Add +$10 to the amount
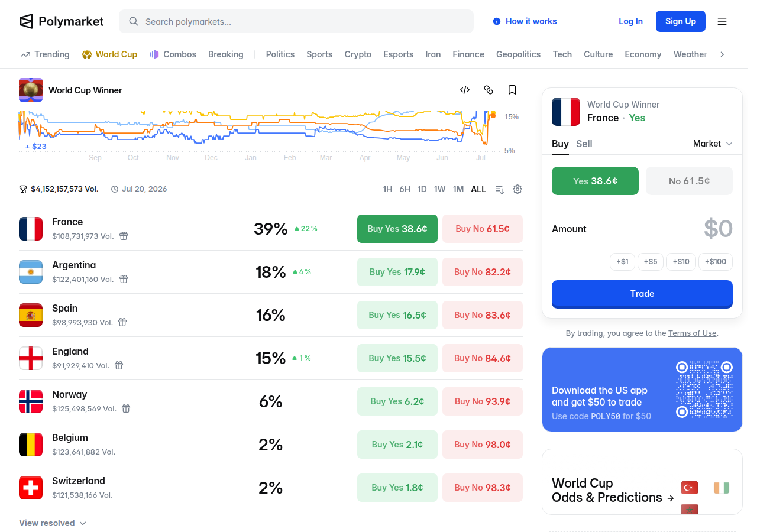This screenshot has width=757, height=532. pyautogui.click(x=681, y=262)
